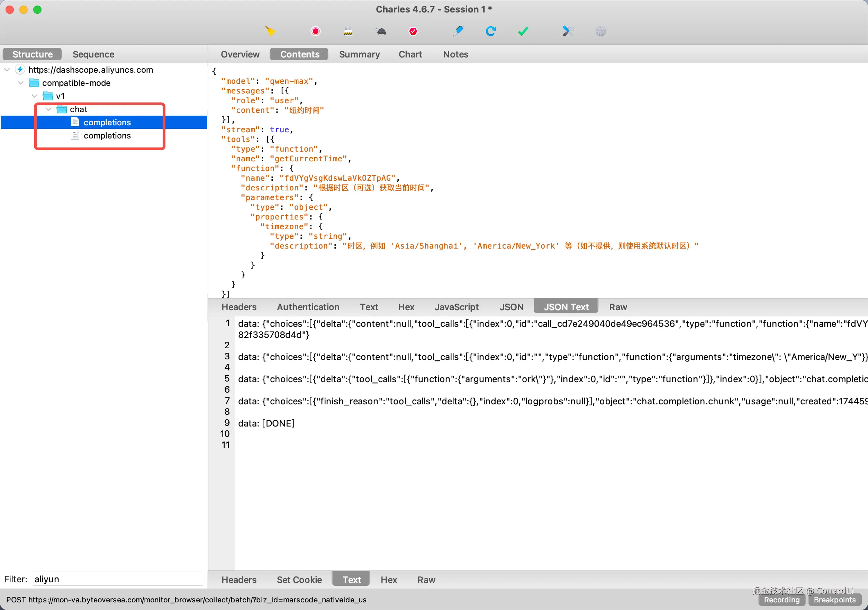The height and width of the screenshot is (610, 868).
Task: Collapse the dashscope.aliyuncs.com host node
Action: [7, 70]
